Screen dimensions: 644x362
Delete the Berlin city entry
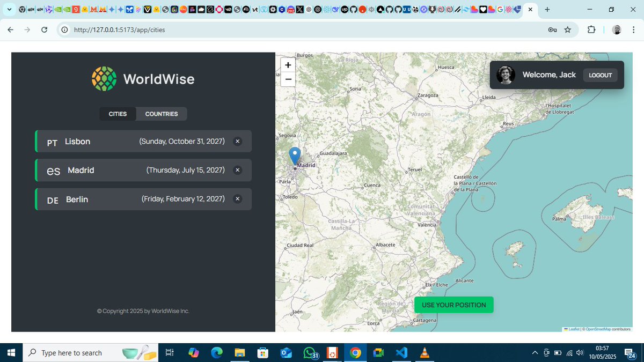point(238,199)
